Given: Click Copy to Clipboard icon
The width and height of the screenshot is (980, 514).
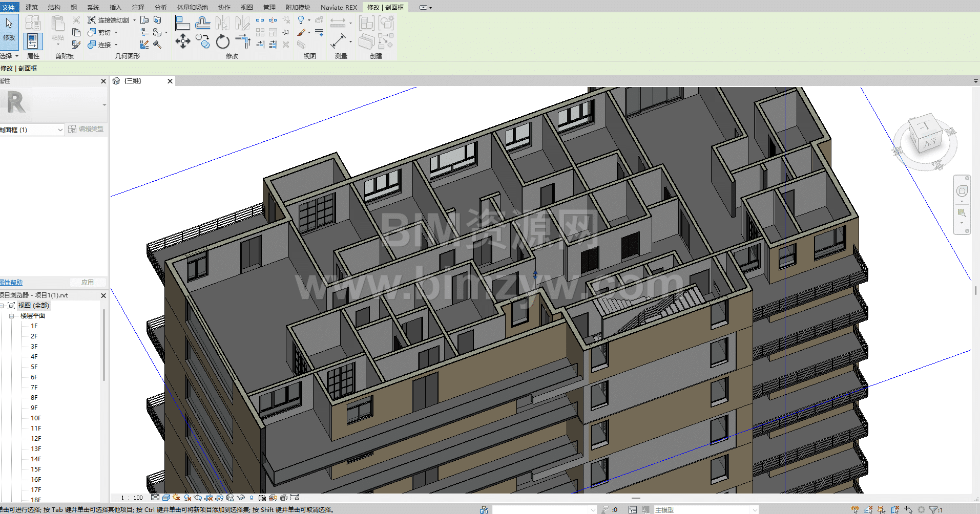Looking at the screenshot, I should pos(76,32).
